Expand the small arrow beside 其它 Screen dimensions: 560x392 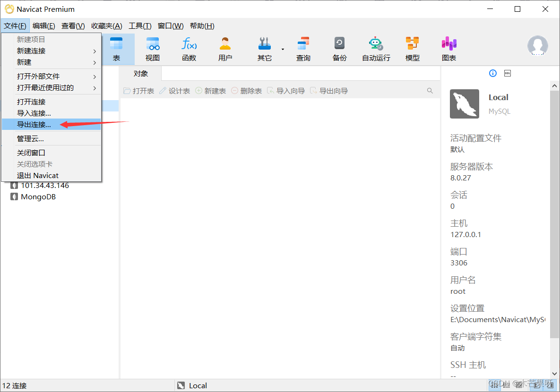coord(283,49)
